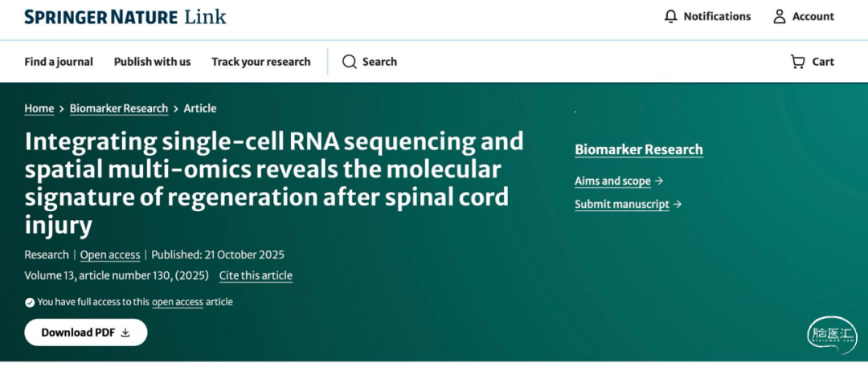Open the Aims and scope link
The height and width of the screenshot is (371, 868).
pyautogui.click(x=612, y=181)
